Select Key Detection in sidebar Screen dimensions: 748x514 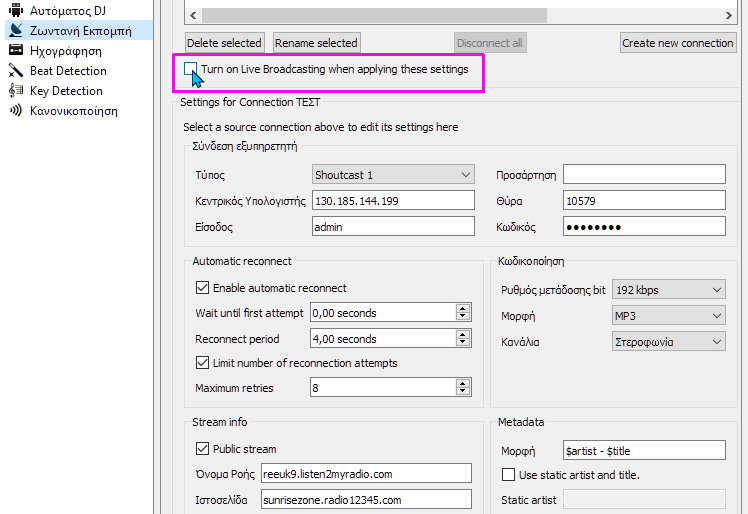pyautogui.click(x=66, y=91)
